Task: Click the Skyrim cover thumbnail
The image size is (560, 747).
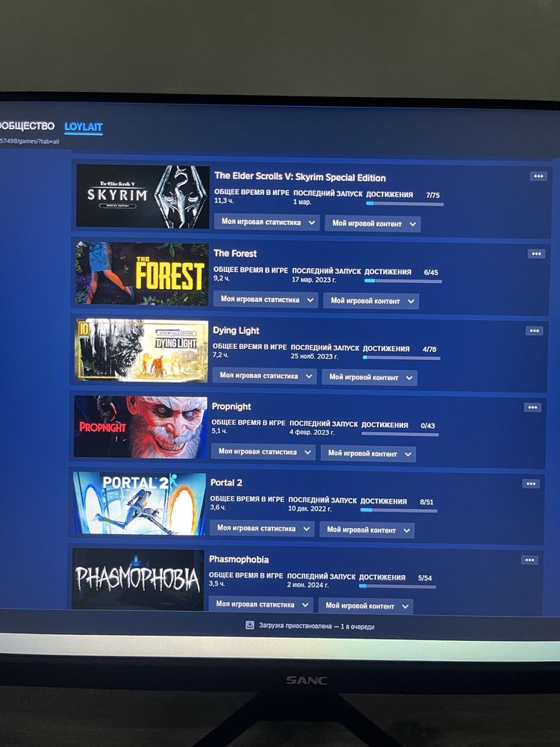Action: point(143,196)
